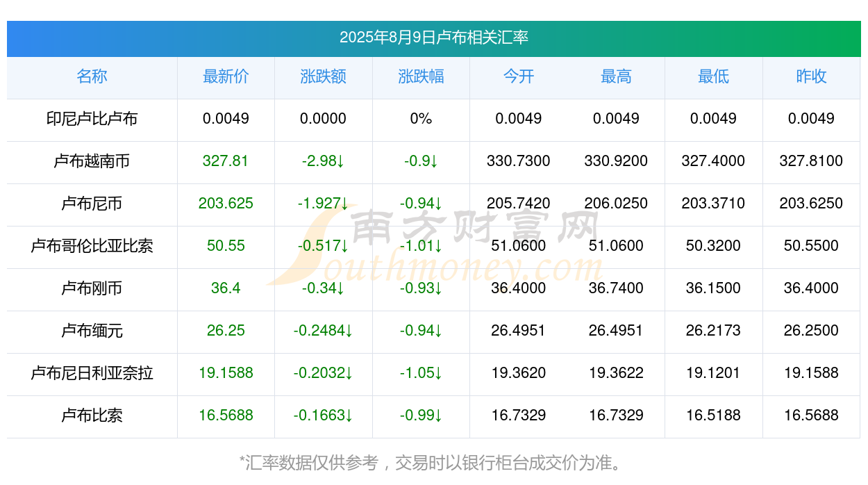Click change percent -1.01↓
The height and width of the screenshot is (485, 868).
pos(421,246)
